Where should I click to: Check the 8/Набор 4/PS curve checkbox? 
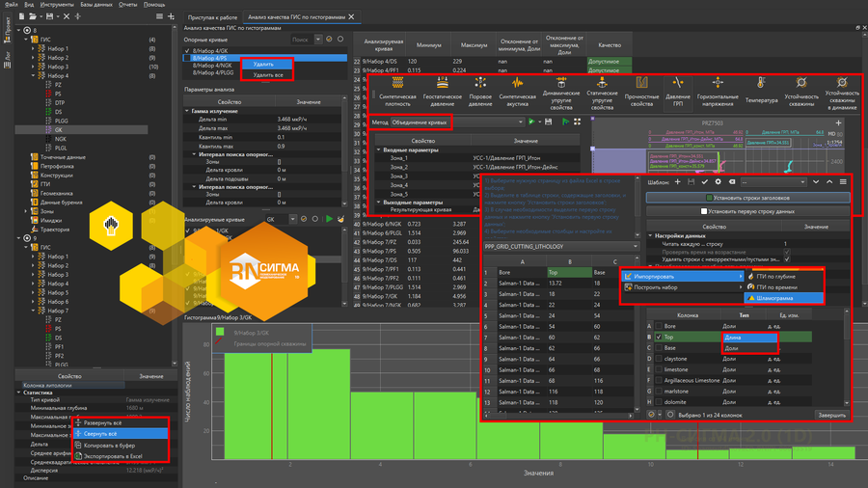tap(188, 59)
